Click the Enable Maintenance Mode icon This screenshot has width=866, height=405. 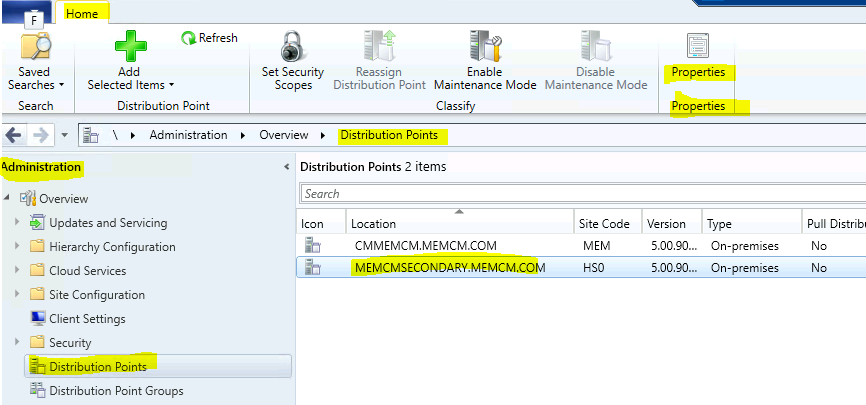485,46
